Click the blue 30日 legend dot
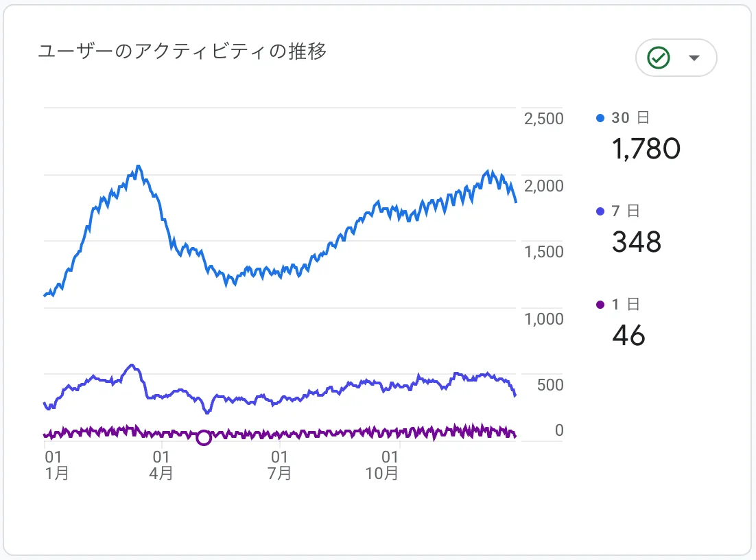This screenshot has height=560, width=756. (x=600, y=117)
